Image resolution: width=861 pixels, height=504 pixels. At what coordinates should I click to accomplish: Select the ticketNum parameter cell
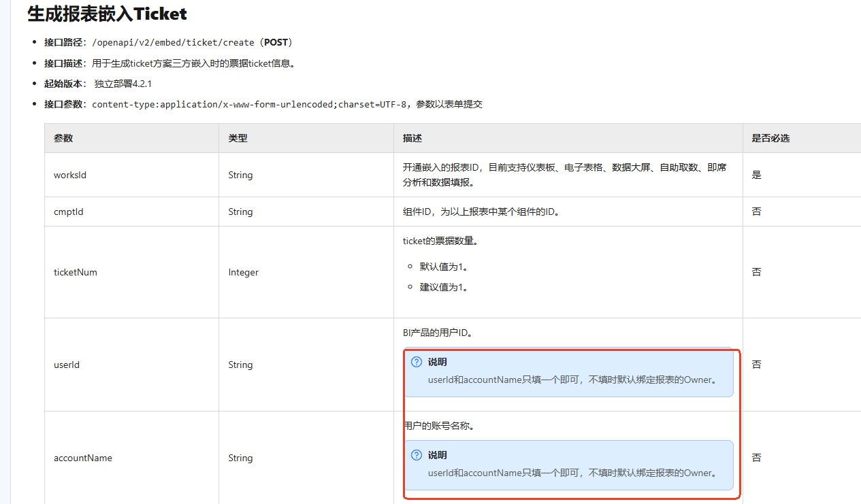tap(76, 272)
